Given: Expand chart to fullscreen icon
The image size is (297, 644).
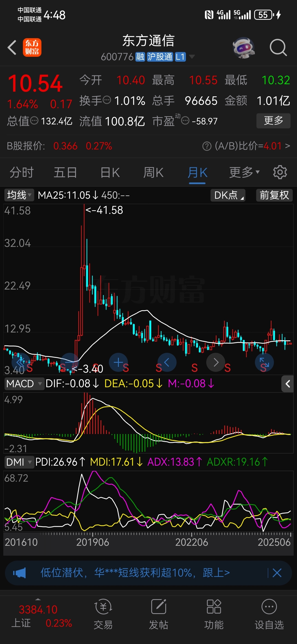Looking at the screenshot, I should [x=264, y=362].
